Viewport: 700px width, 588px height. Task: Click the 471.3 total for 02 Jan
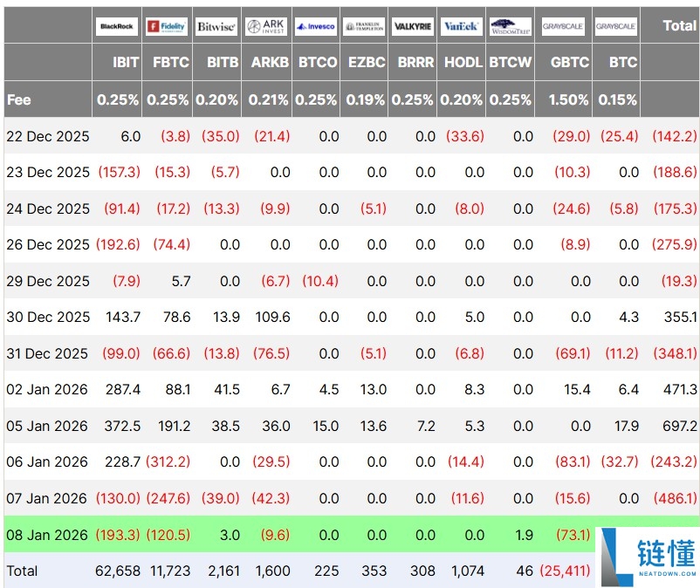pyautogui.click(x=680, y=389)
